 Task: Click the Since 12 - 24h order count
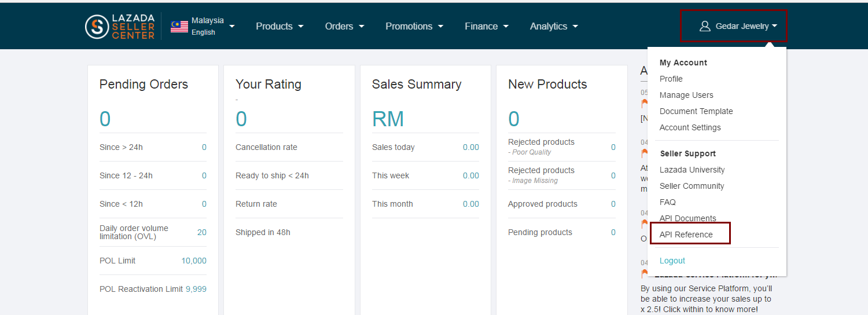(204, 175)
